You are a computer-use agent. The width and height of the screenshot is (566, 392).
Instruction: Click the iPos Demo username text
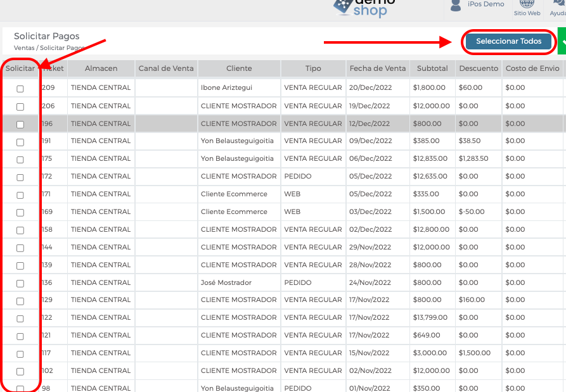(x=486, y=4)
